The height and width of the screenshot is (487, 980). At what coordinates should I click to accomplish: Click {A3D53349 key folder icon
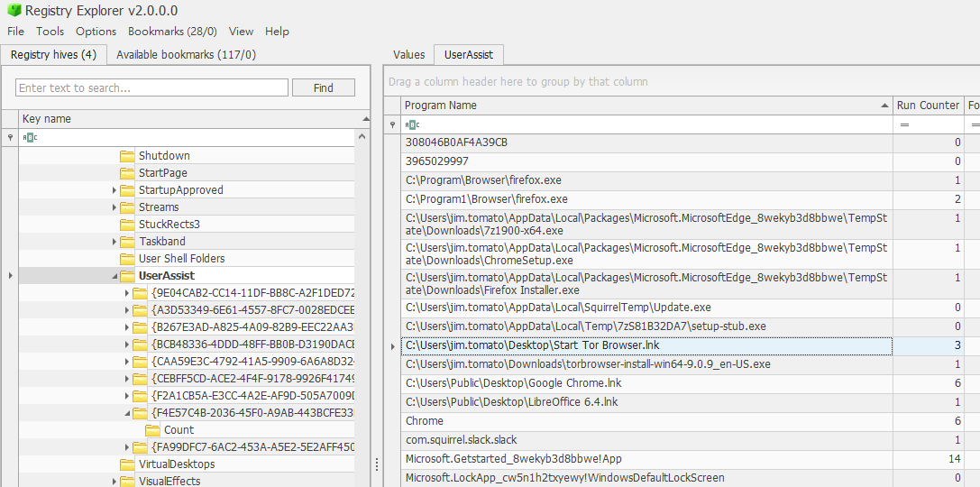(x=140, y=310)
